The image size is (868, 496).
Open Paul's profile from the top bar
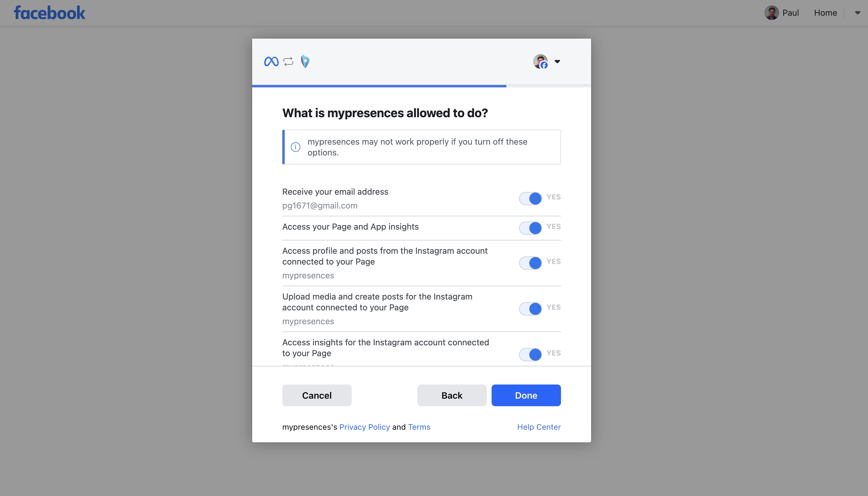tap(790, 13)
